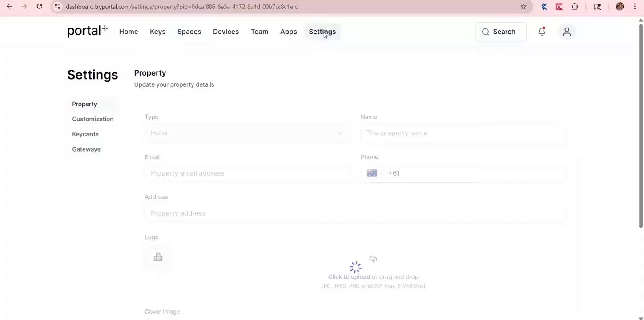Viewport: 644px width, 320px height.
Task: Click the red C extension icon
Action: tap(559, 7)
